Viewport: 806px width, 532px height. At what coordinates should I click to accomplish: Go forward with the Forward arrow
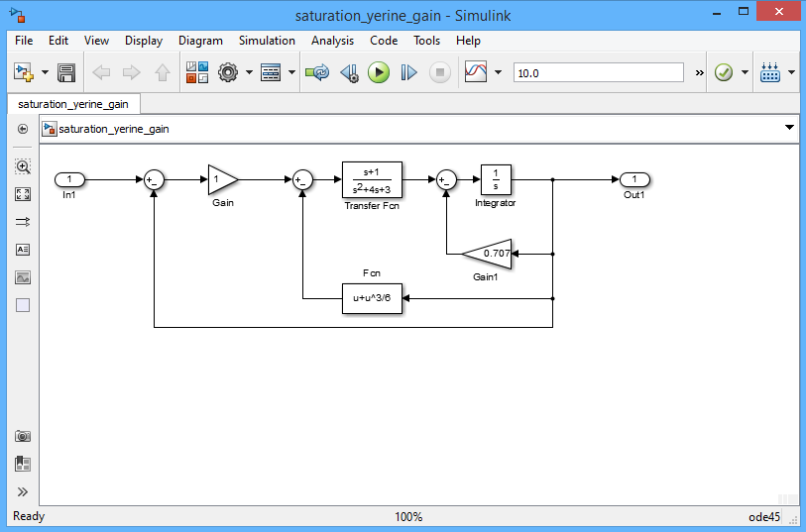pos(132,72)
